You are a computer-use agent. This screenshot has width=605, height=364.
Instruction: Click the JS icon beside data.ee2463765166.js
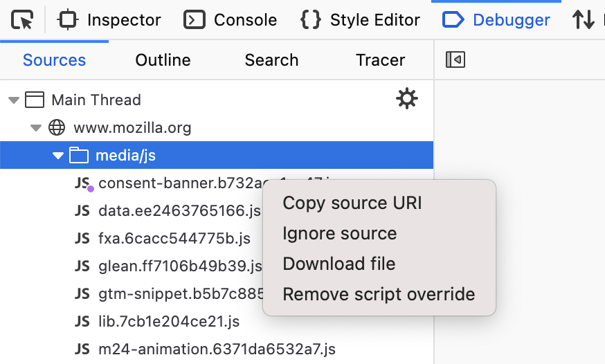coord(82,211)
